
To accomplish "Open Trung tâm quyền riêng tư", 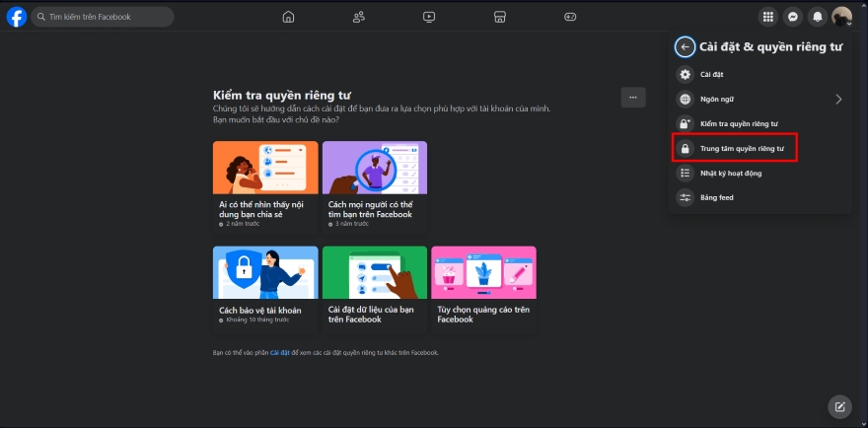I will pyautogui.click(x=741, y=149).
